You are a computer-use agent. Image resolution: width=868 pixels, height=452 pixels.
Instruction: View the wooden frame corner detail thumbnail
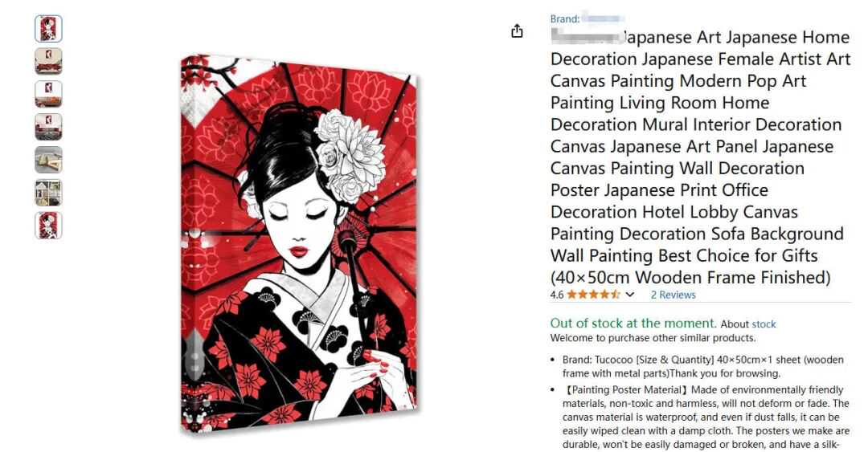coord(49,160)
